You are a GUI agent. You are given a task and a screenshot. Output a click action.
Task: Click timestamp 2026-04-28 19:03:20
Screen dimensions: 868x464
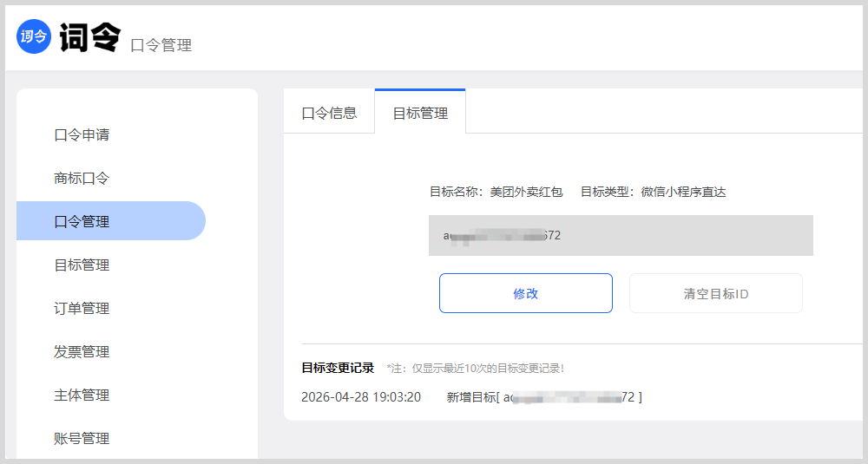click(361, 397)
